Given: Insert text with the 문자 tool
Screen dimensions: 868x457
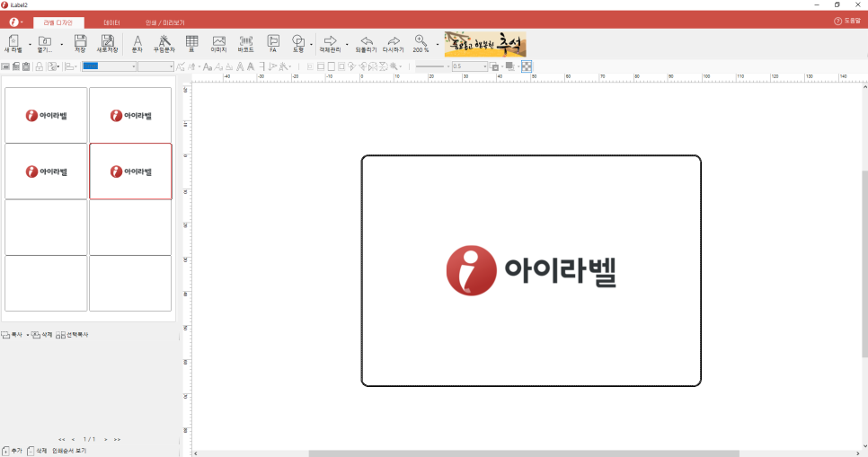Looking at the screenshot, I should pos(137,43).
